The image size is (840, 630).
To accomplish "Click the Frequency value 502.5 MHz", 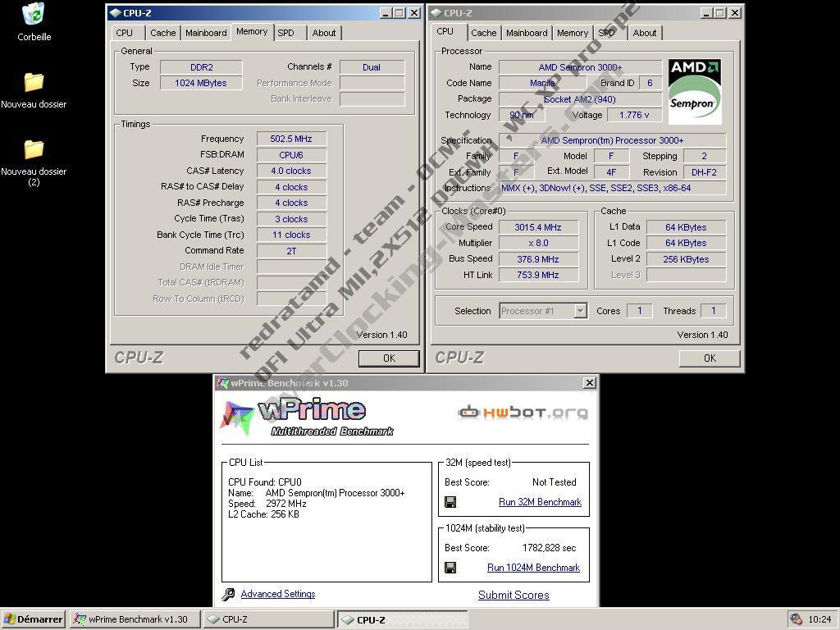I will click(x=291, y=139).
